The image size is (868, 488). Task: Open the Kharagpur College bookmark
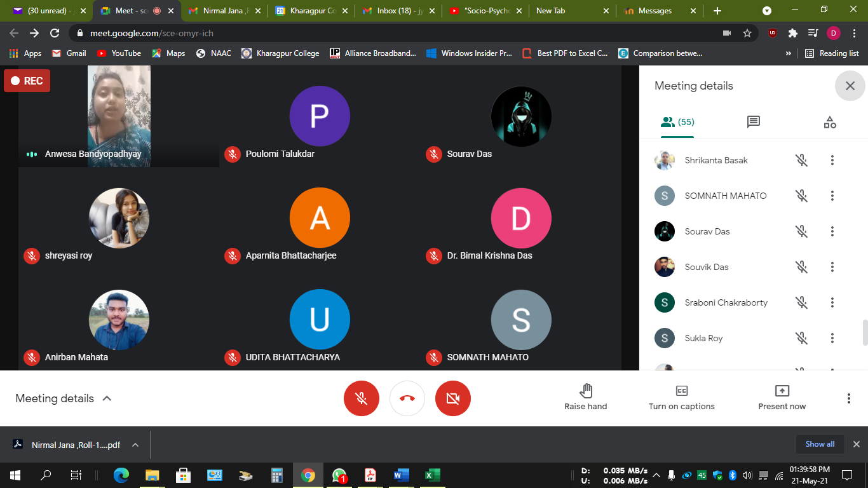tap(280, 53)
